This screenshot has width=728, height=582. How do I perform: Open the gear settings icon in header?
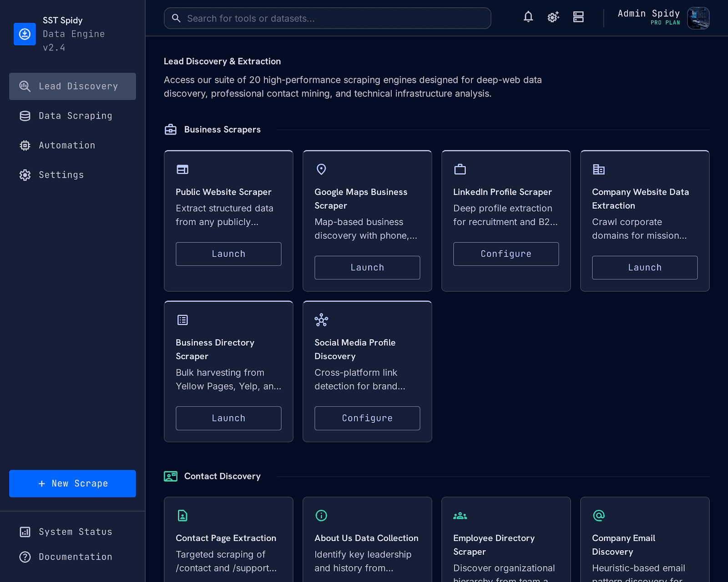[553, 17]
